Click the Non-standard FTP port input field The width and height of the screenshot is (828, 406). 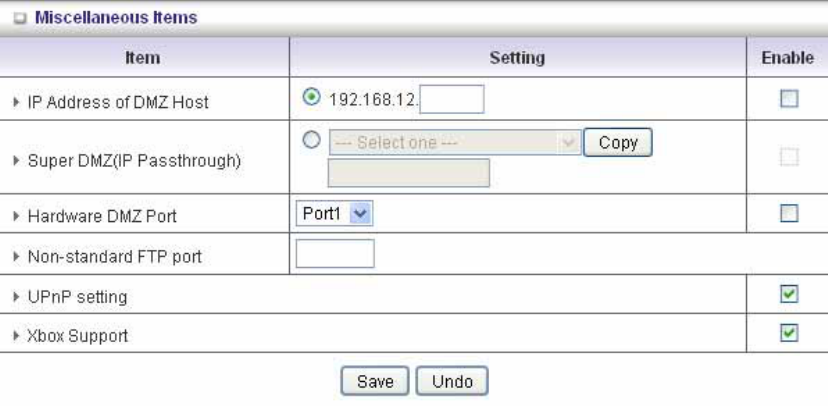[x=335, y=255]
